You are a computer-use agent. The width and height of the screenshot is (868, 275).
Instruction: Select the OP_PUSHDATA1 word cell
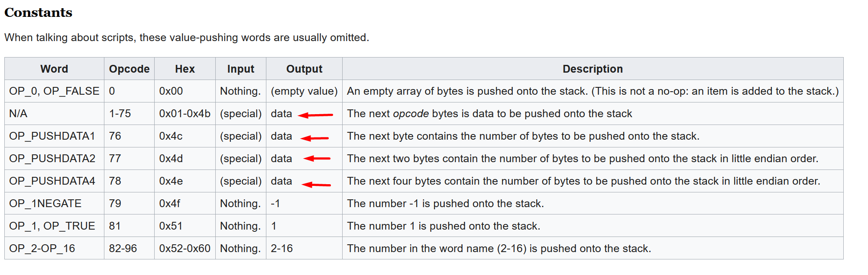(x=54, y=136)
